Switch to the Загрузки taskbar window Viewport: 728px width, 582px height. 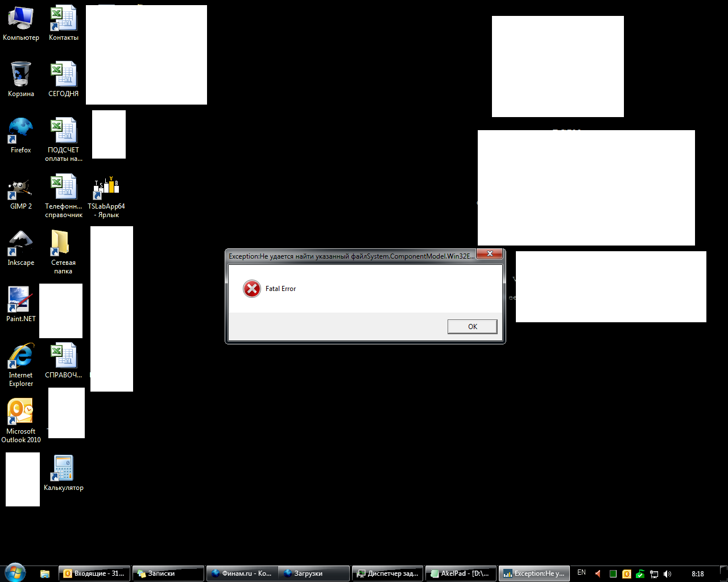(x=314, y=573)
